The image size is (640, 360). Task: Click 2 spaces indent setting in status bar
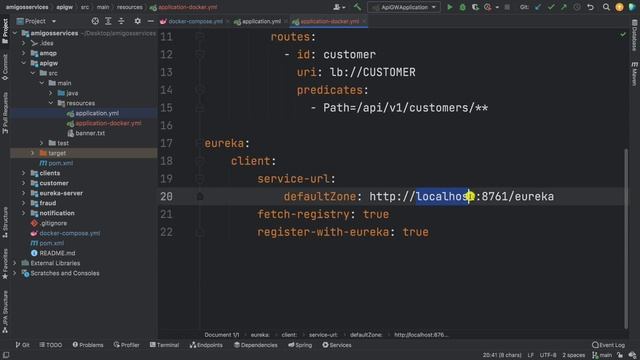573,355
